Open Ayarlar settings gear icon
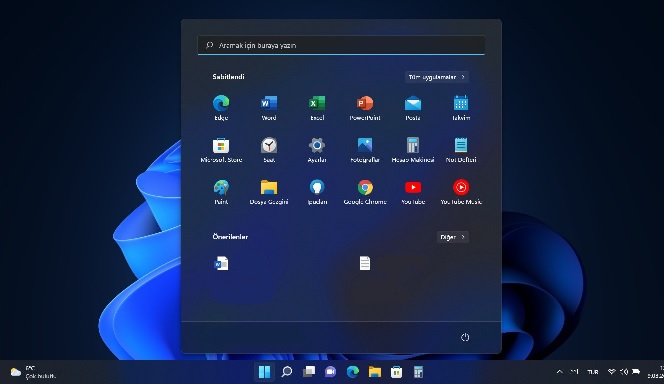 317,149
